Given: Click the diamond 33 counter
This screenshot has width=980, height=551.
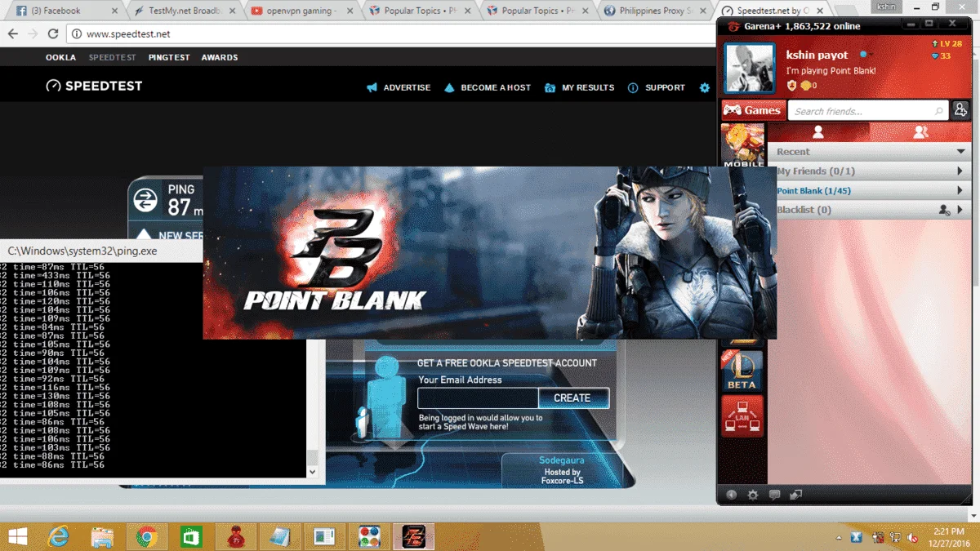Looking at the screenshot, I should coord(942,56).
